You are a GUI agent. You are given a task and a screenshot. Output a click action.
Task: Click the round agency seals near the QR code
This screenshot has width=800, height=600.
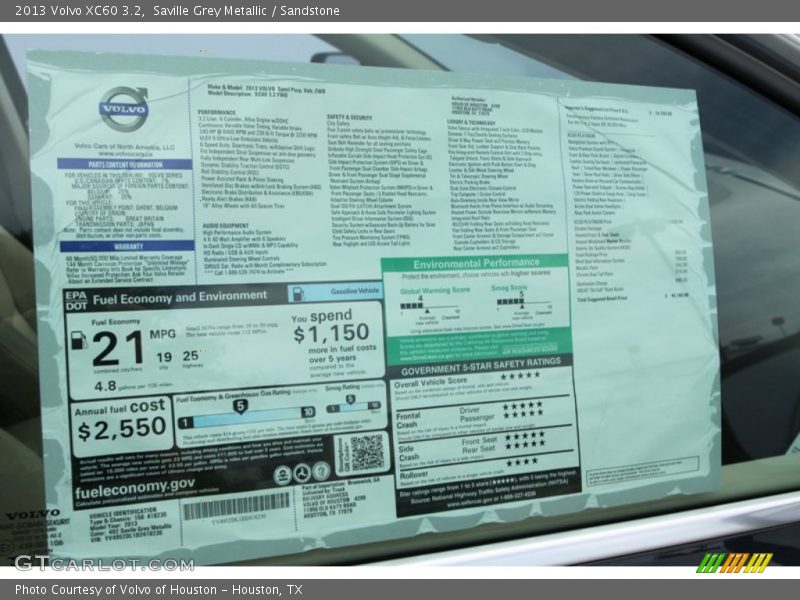click(302, 472)
